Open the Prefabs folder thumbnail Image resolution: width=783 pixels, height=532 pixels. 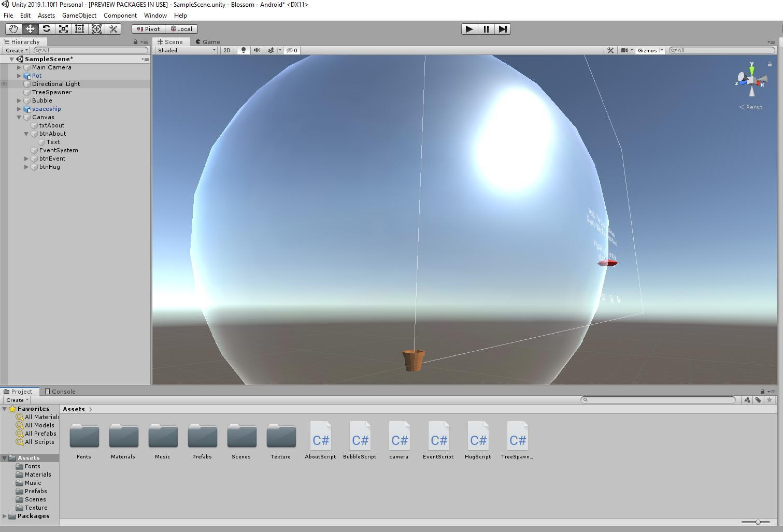[x=202, y=440]
